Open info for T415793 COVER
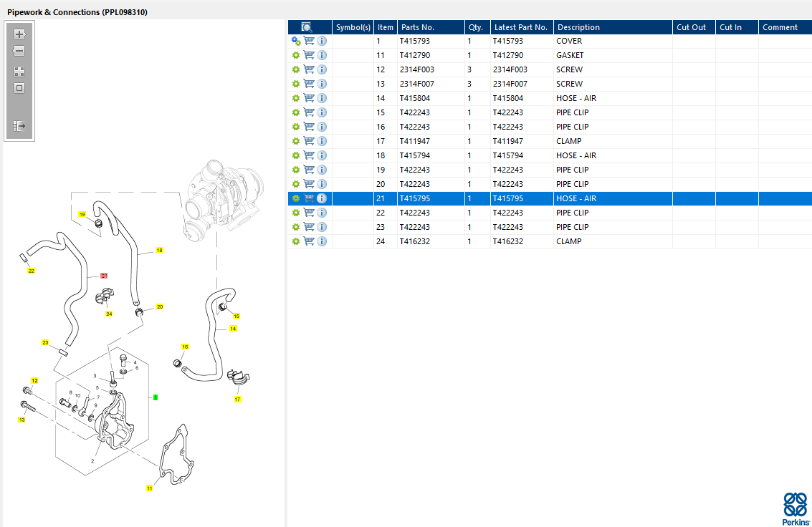This screenshot has width=812, height=527. click(x=322, y=41)
